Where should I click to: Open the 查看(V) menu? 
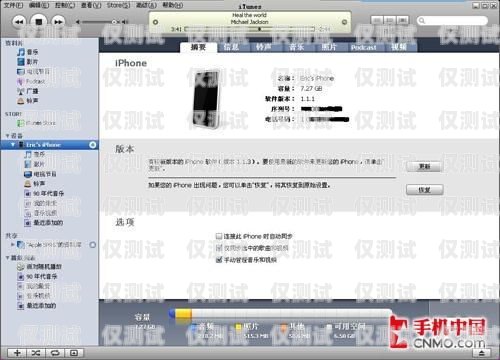click(91, 5)
